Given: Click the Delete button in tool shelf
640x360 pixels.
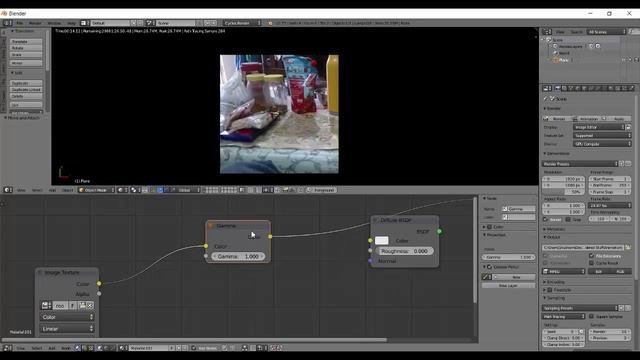Looking at the screenshot, I should [x=26, y=96].
